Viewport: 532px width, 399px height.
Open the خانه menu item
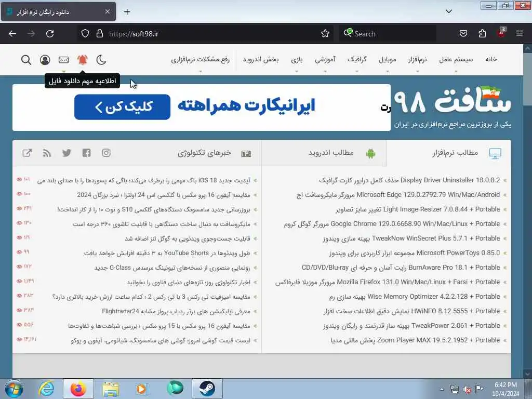click(x=491, y=59)
